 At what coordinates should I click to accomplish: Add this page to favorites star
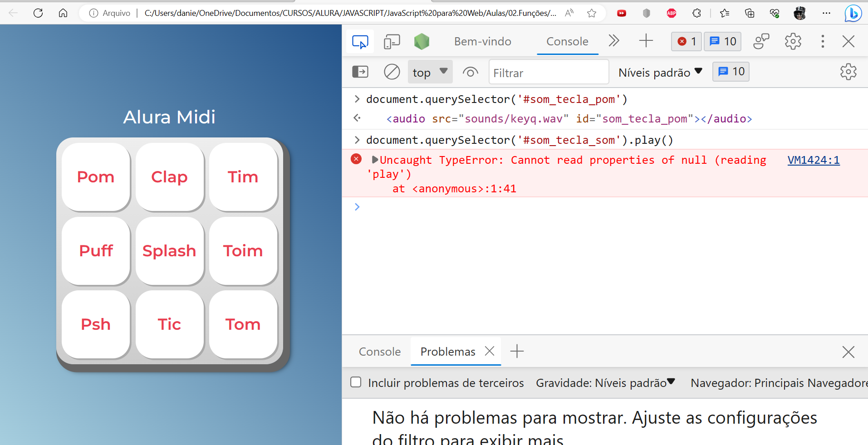[x=592, y=13]
